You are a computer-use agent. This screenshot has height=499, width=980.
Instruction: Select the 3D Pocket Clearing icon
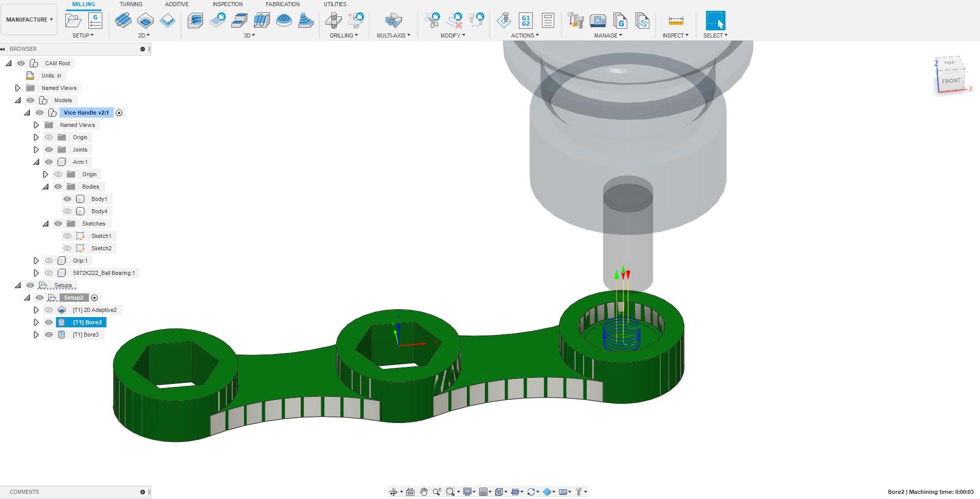[x=217, y=21]
